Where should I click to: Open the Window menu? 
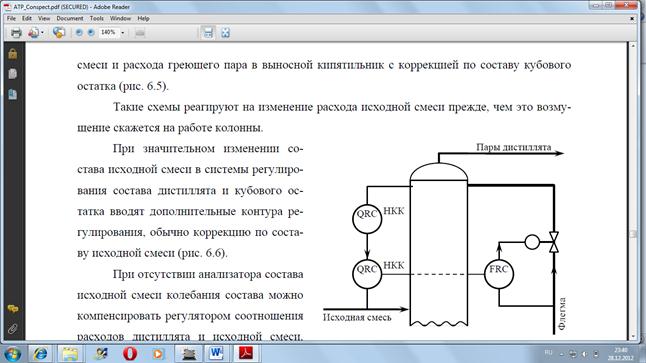point(120,19)
